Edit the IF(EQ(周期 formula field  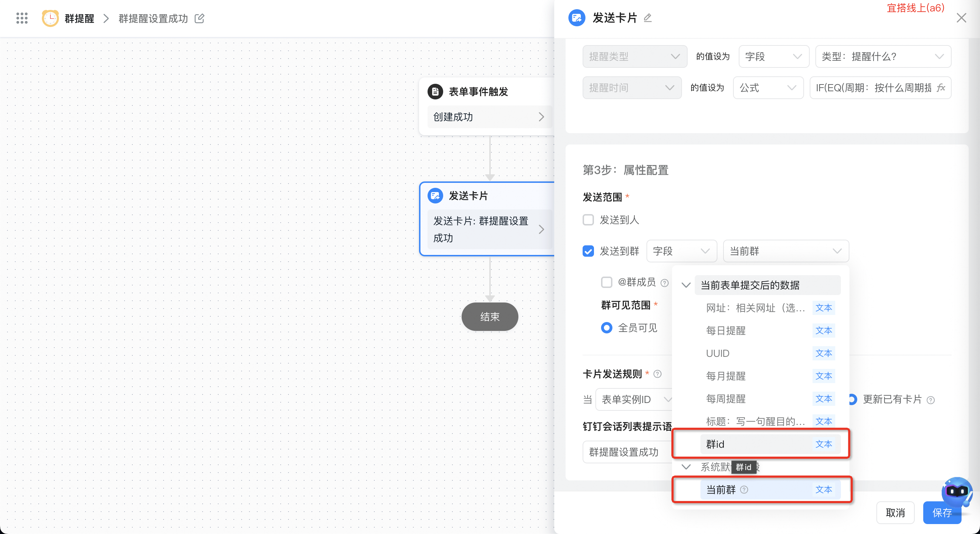point(880,88)
